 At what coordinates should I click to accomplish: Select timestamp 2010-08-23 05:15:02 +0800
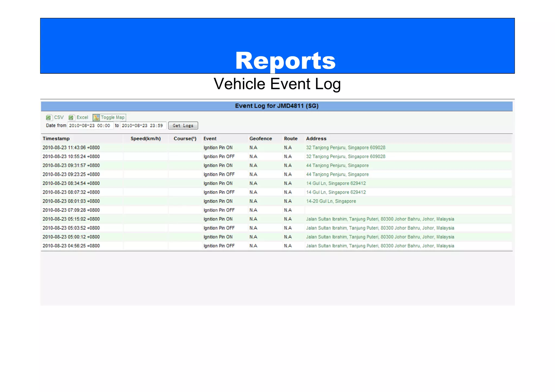[x=71, y=219]
